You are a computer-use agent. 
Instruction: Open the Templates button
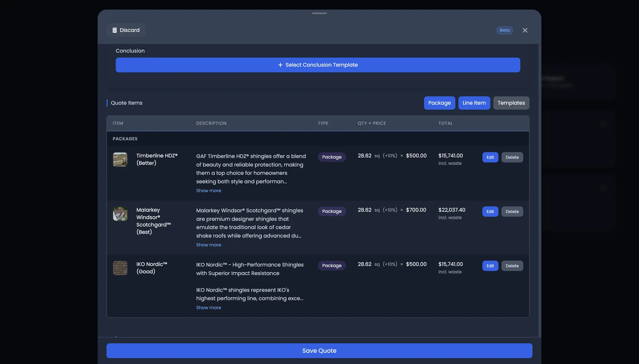click(x=511, y=103)
